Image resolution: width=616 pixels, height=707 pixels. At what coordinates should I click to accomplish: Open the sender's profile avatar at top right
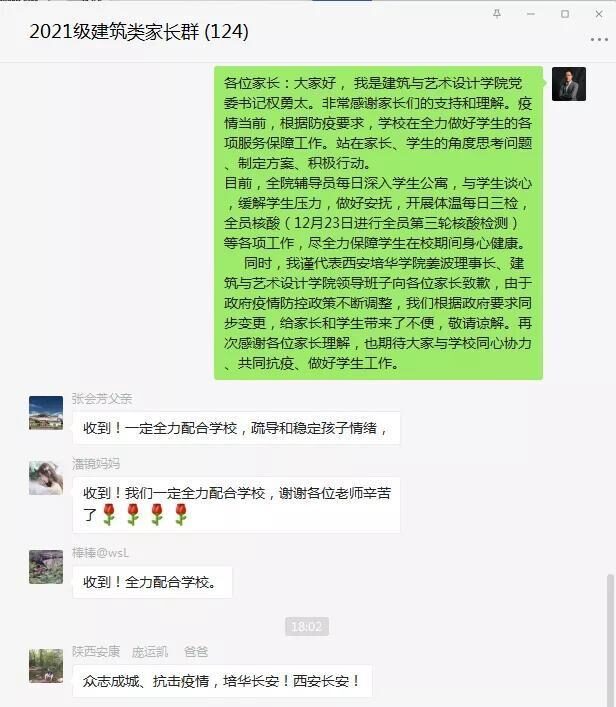pyautogui.click(x=569, y=84)
